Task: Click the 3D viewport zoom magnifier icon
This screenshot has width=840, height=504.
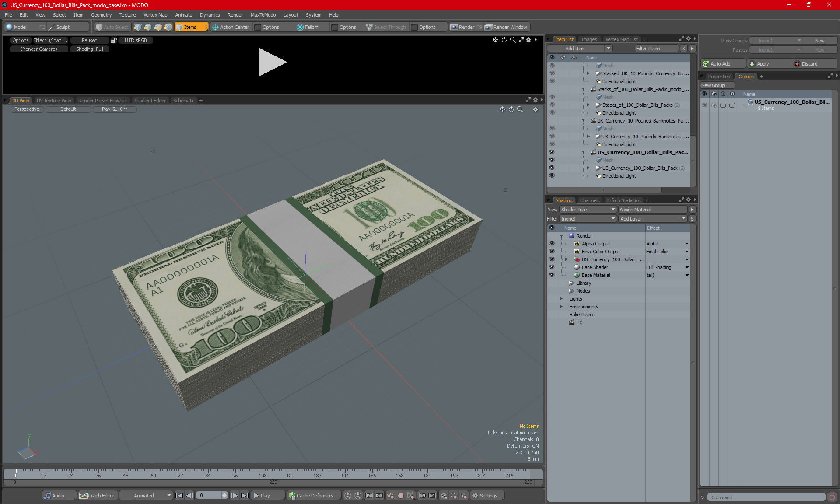Action: pos(520,109)
